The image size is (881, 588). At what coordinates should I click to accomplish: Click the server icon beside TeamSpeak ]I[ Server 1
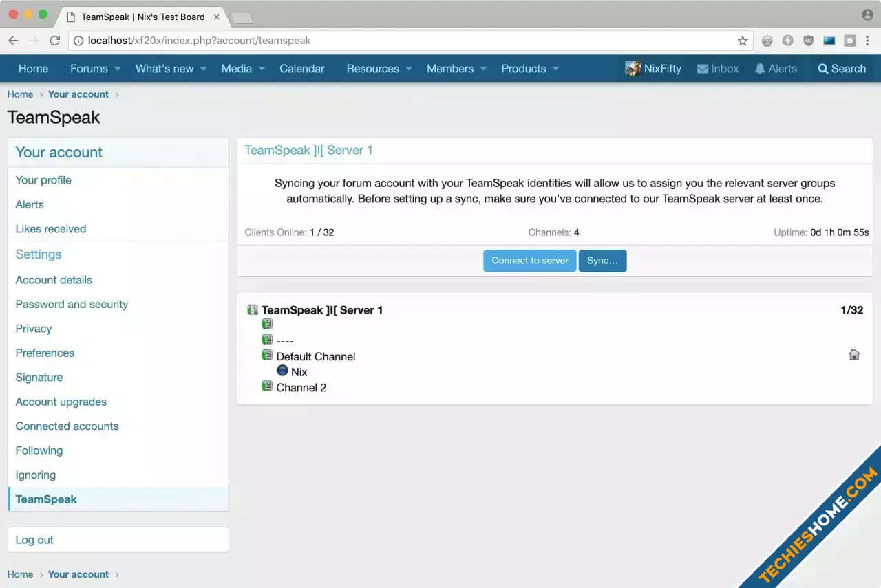[x=253, y=310]
